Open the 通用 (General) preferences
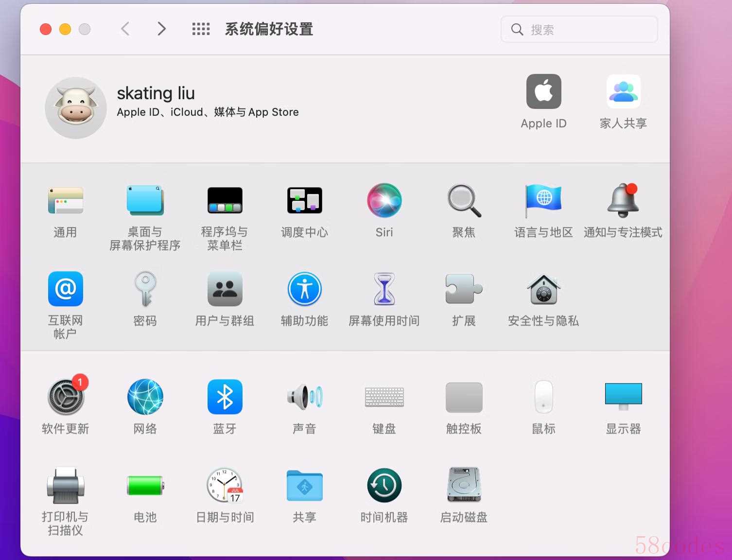This screenshot has height=560, width=732. (x=65, y=201)
